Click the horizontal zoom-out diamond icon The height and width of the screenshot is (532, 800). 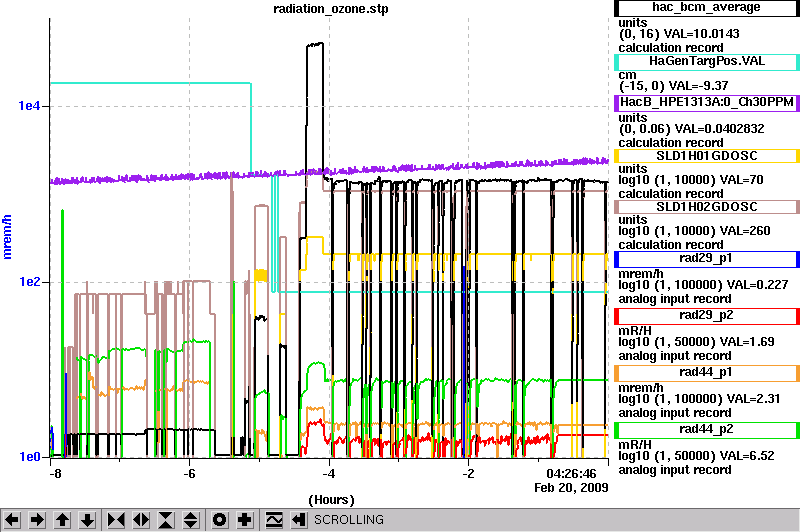(x=141, y=520)
